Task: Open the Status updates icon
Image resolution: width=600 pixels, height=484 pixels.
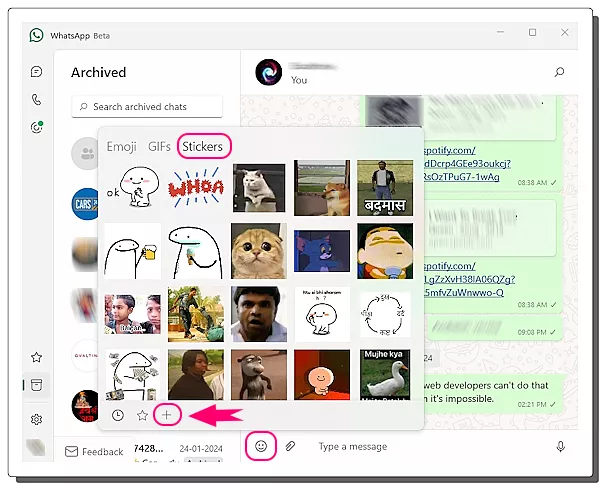Action: 36,127
